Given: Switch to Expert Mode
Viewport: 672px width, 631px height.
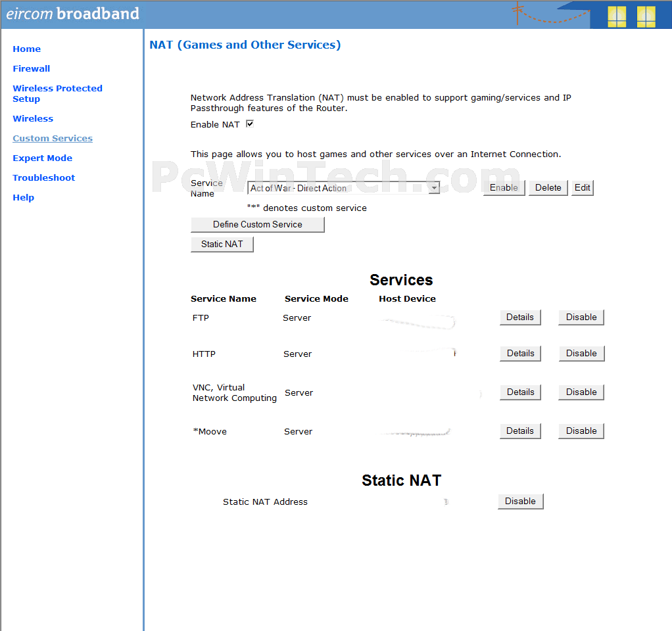Looking at the screenshot, I should click(x=43, y=158).
